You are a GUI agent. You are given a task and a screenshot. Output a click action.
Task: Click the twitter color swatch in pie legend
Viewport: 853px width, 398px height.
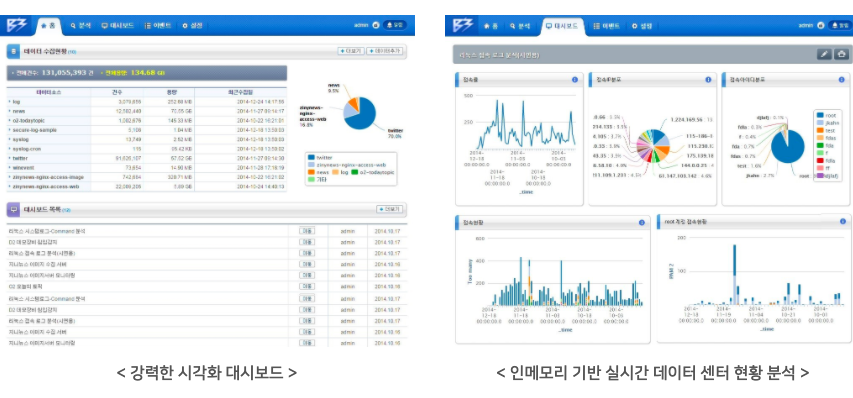coord(311,157)
